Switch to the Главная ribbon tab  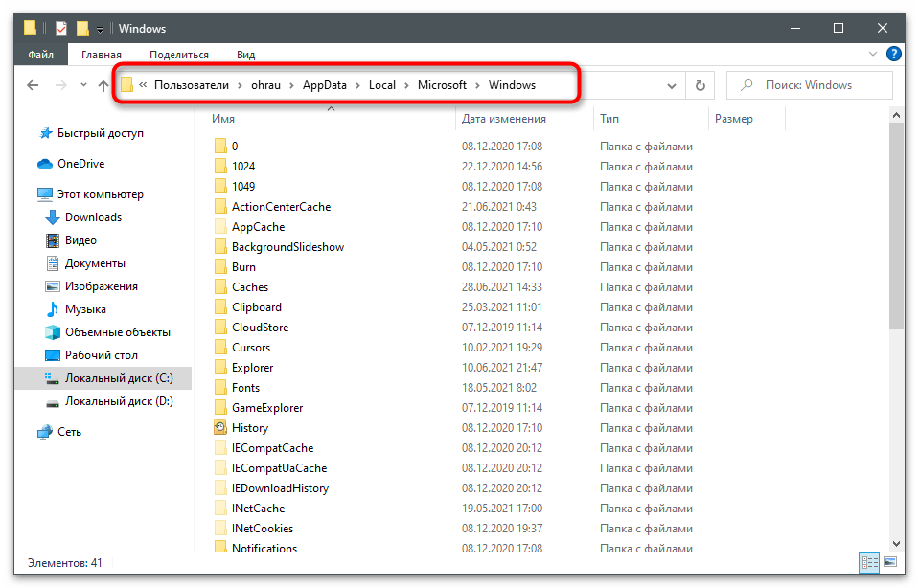click(102, 55)
